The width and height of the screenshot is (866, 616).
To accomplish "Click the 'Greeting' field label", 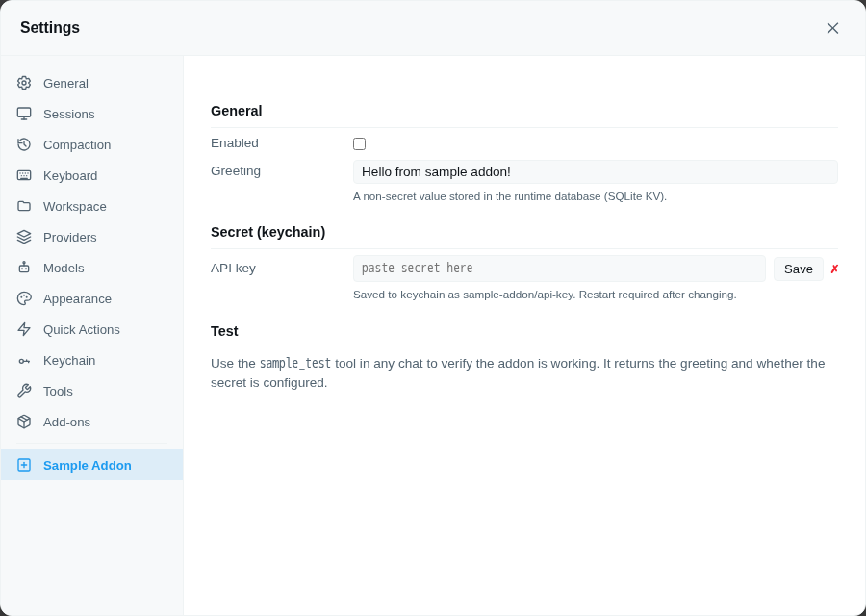I will pyautogui.click(x=236, y=171).
